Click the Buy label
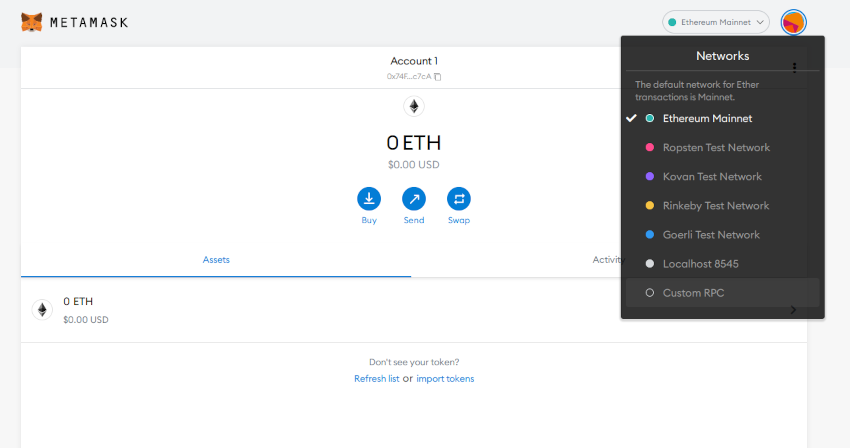The height and width of the screenshot is (448, 850). point(369,220)
